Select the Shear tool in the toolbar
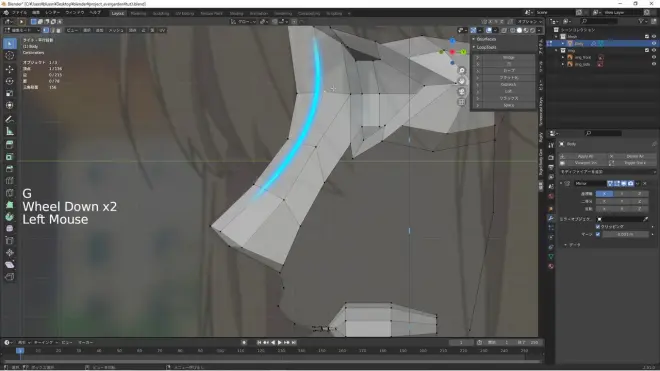This screenshot has width=660, height=371. click(10, 265)
